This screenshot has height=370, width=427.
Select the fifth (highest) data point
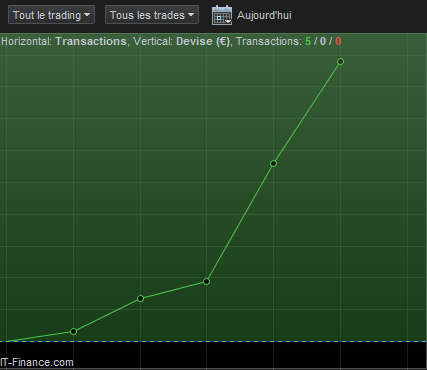click(x=340, y=61)
